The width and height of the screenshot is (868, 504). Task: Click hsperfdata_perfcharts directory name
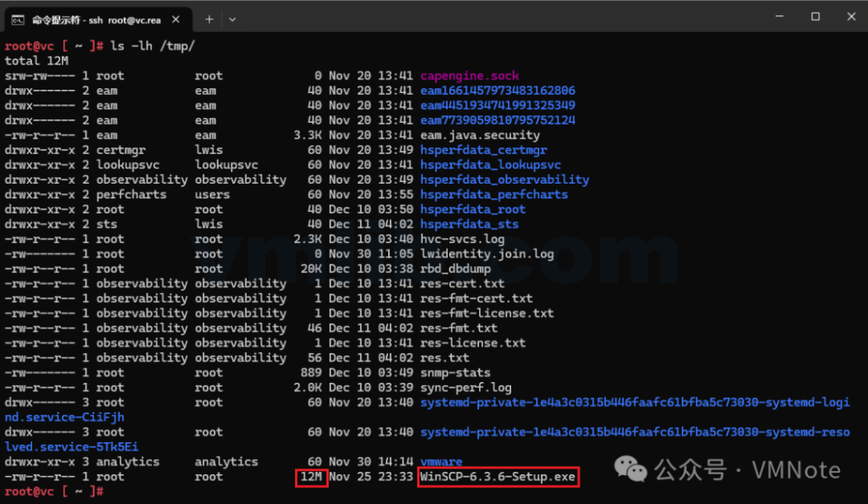tap(494, 195)
